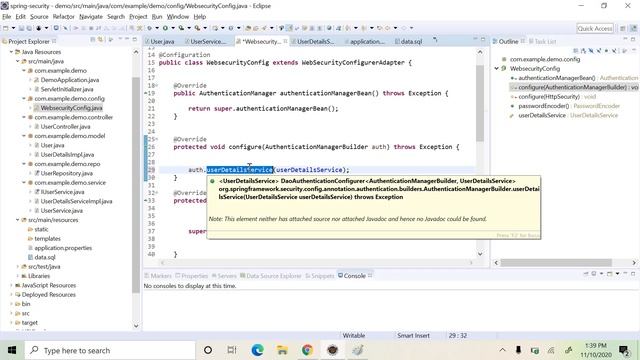The height and width of the screenshot is (360, 640).
Task: Open the New dropdown arrow
Action: tap(13, 28)
